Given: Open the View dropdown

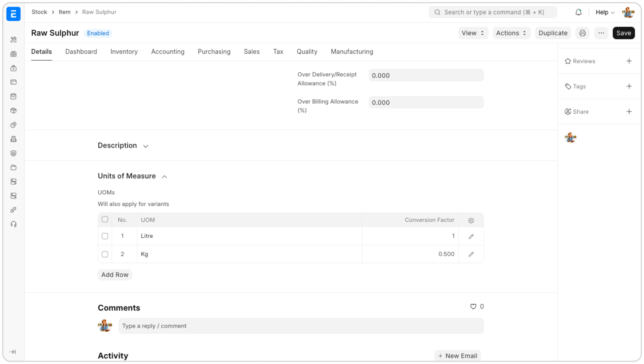Looking at the screenshot, I should click(x=473, y=33).
